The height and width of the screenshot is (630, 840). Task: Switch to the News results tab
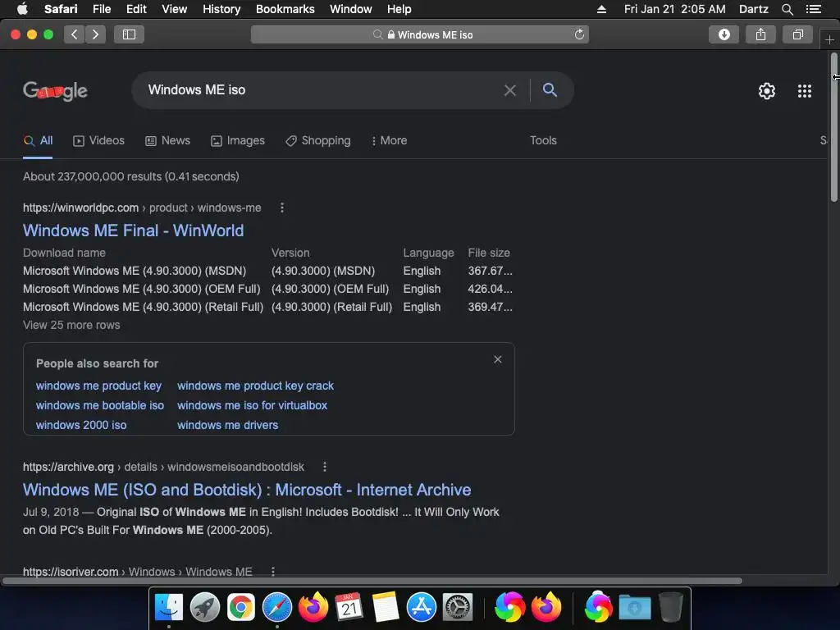click(x=167, y=141)
